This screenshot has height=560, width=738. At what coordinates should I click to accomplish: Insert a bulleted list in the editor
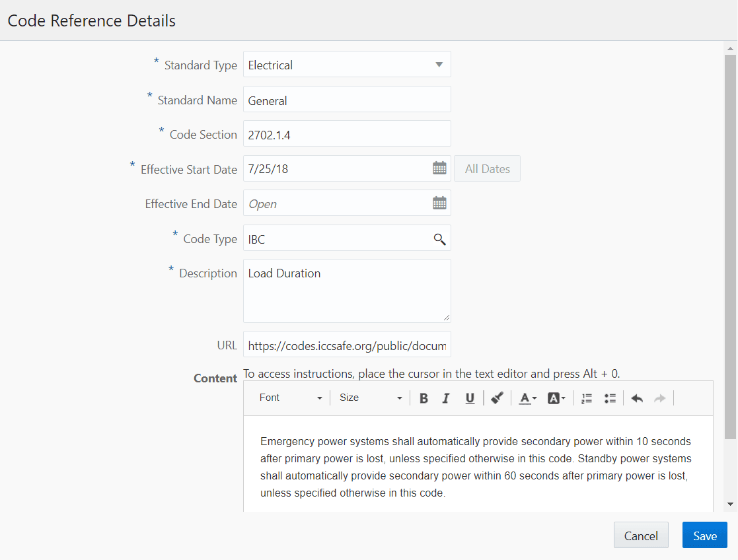610,398
